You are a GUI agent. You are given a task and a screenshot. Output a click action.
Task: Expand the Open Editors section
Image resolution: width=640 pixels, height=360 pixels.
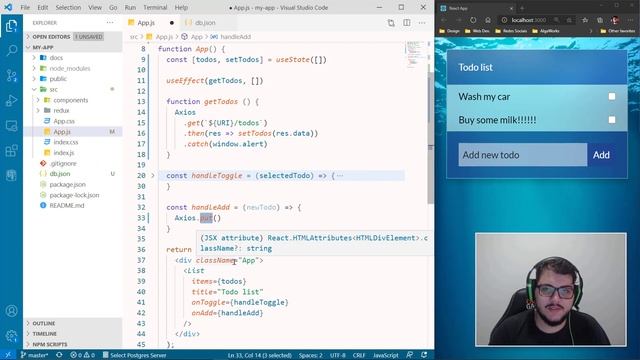point(73,37)
